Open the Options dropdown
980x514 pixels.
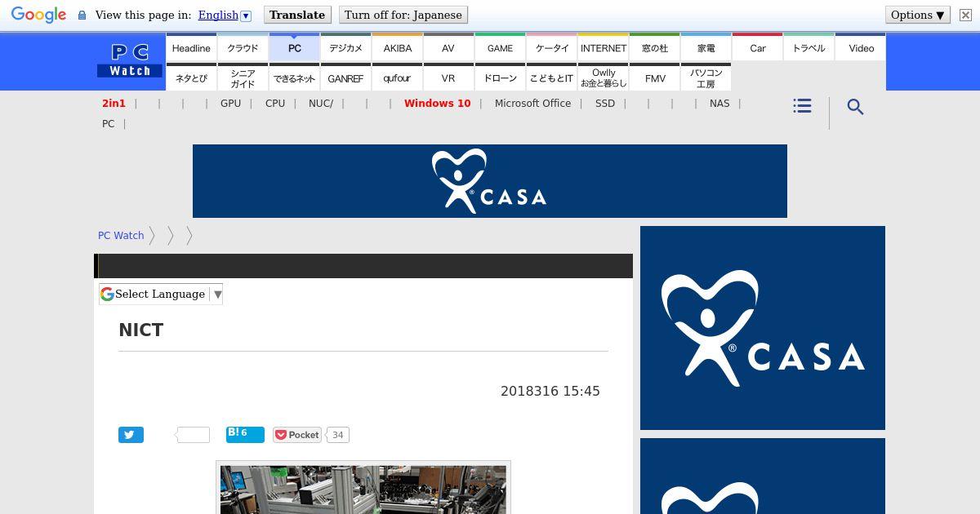coord(918,15)
